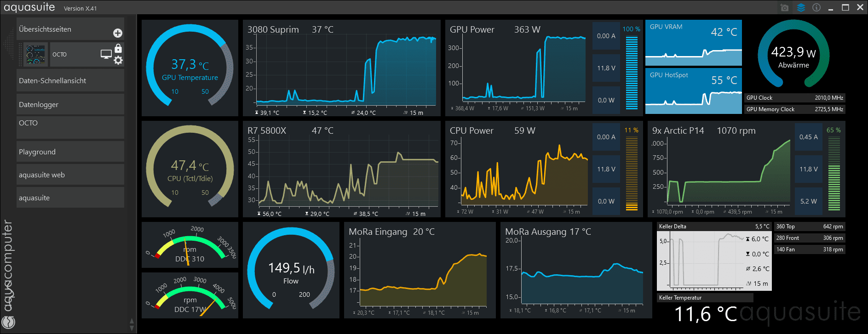Open the Datenlogger section
This screenshot has height=334, width=868.
pyautogui.click(x=70, y=104)
